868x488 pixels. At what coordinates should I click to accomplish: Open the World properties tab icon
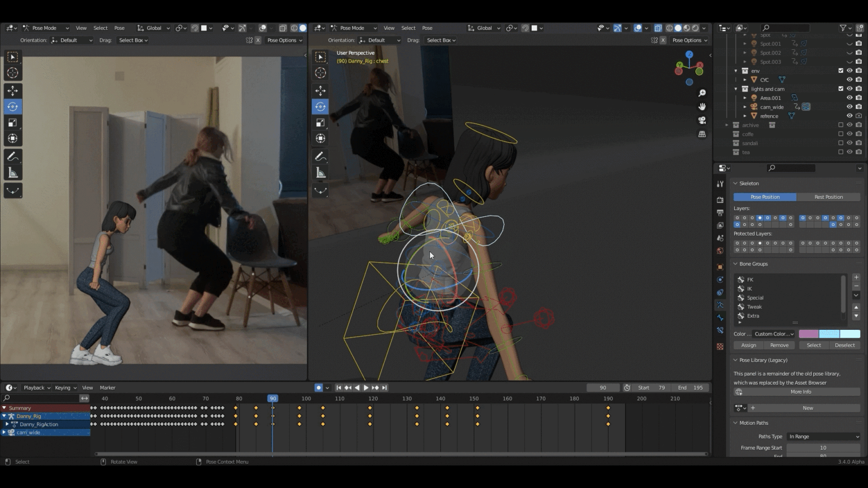tap(720, 251)
